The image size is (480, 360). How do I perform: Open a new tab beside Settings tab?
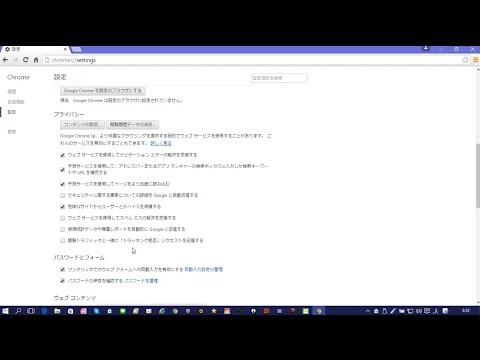(x=76, y=49)
